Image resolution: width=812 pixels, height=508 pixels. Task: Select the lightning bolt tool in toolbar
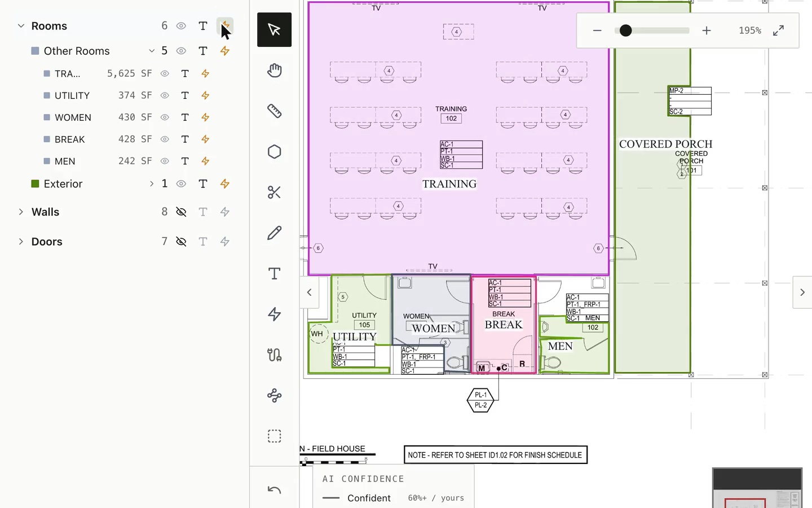pos(274,314)
